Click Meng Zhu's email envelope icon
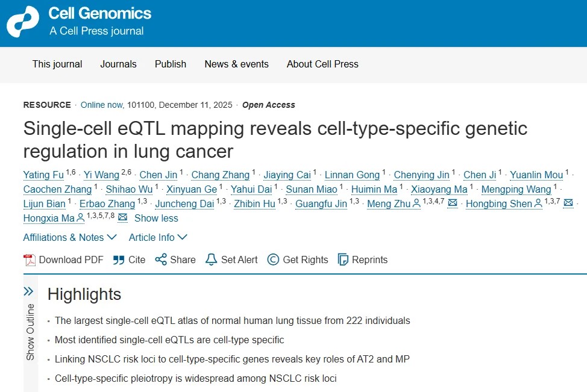The width and height of the screenshot is (587, 392). click(453, 204)
